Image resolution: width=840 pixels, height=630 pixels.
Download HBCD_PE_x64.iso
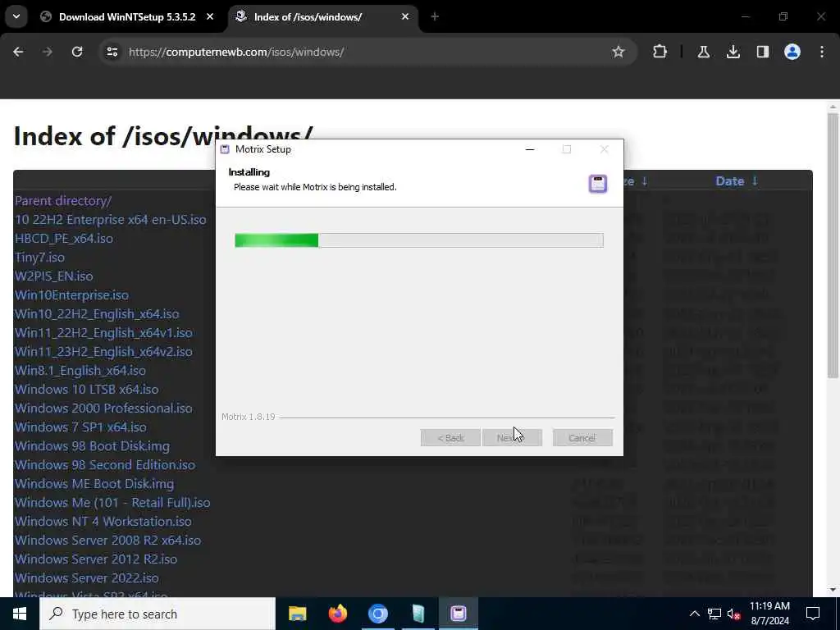[x=64, y=239]
